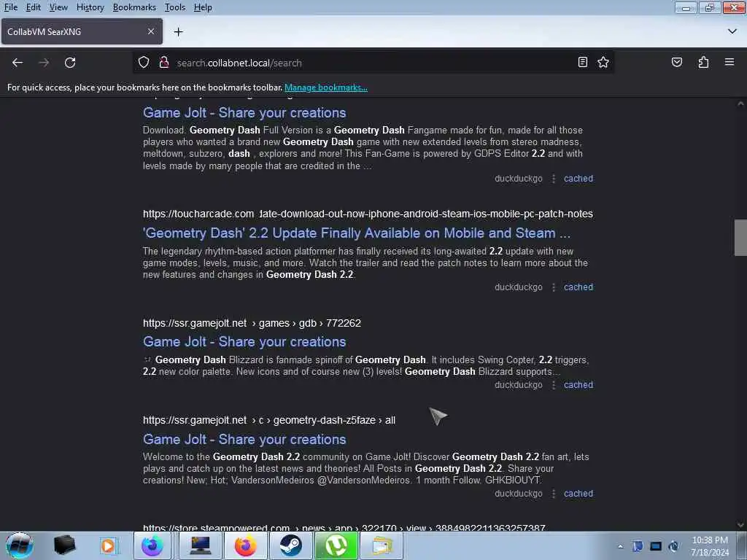Open the View menu
Viewport: 747px width, 560px height.
tap(58, 7)
